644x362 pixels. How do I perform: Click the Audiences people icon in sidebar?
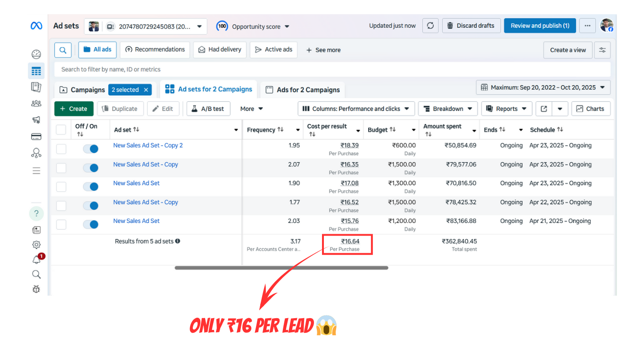click(x=36, y=104)
